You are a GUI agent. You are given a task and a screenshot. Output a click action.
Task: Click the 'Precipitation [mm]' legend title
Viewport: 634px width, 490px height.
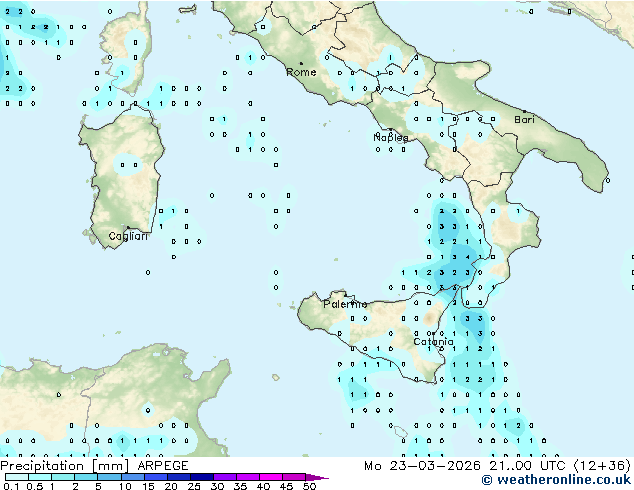(x=65, y=466)
